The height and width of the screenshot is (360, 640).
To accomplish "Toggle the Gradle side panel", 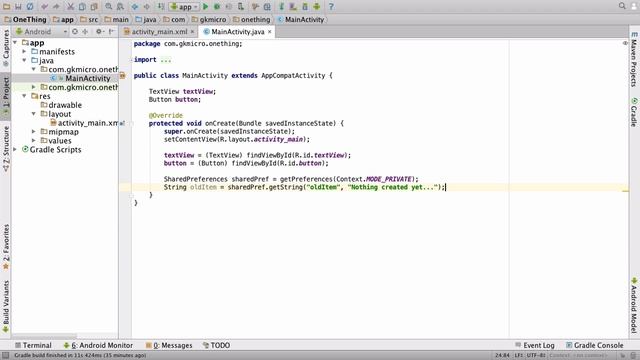I will coord(634,112).
